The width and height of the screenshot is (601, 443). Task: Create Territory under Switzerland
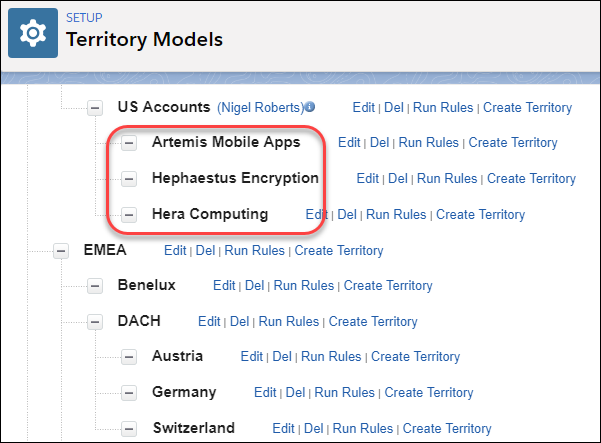click(x=447, y=428)
